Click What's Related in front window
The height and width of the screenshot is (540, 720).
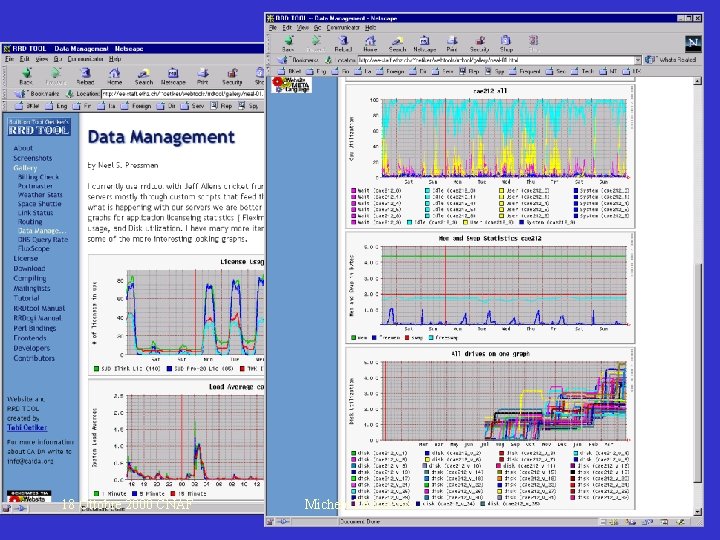coord(671,60)
